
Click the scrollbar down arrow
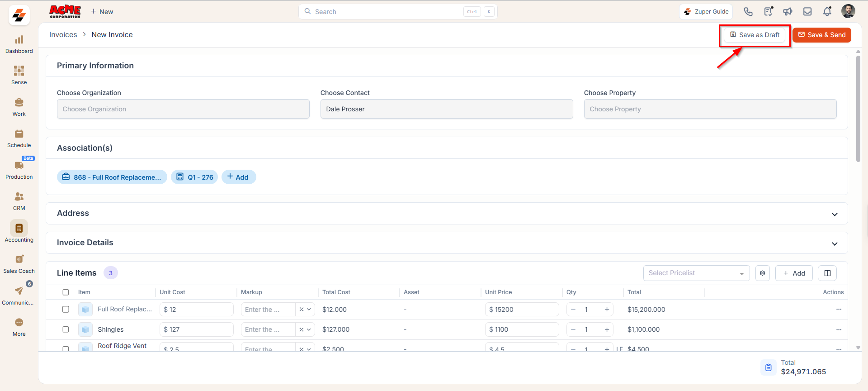pyautogui.click(x=858, y=348)
